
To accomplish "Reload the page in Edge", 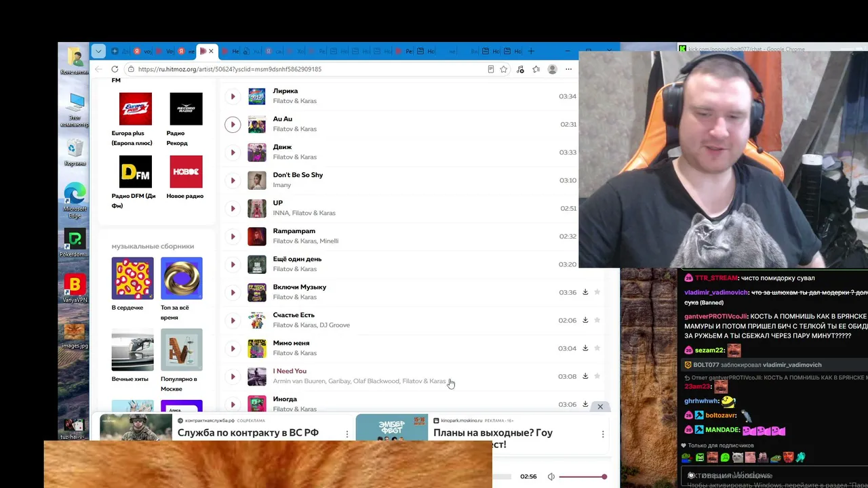I will point(115,69).
